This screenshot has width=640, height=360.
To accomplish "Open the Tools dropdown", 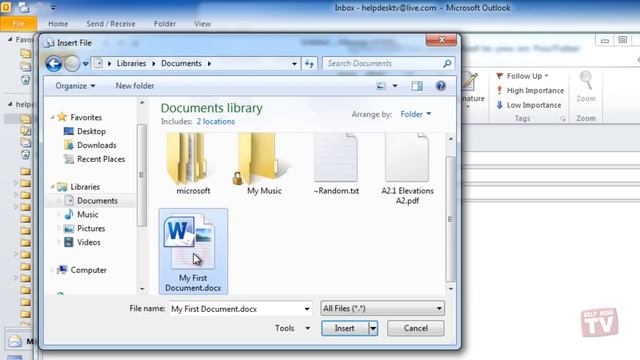I will pyautogui.click(x=292, y=328).
